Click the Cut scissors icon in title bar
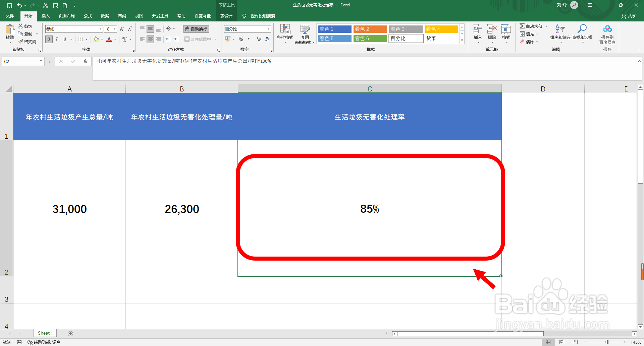644x346 pixels. pos(46,5)
